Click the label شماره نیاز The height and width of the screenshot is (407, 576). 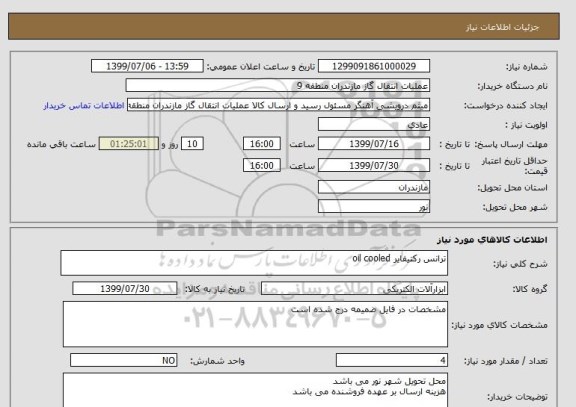(527, 67)
